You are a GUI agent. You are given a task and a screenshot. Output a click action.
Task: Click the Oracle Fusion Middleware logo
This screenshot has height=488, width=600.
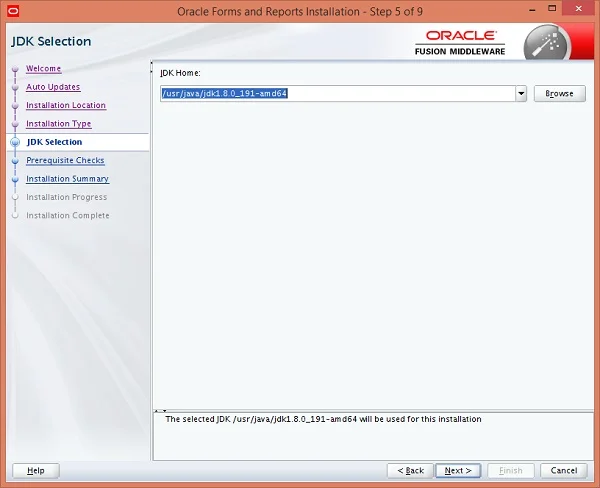(x=460, y=42)
